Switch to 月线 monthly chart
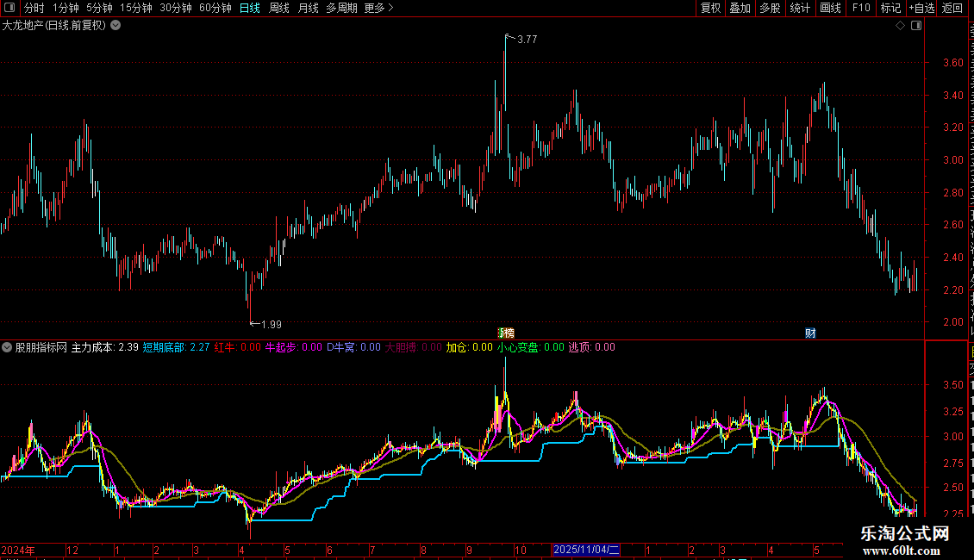974x560 pixels. pos(308,8)
